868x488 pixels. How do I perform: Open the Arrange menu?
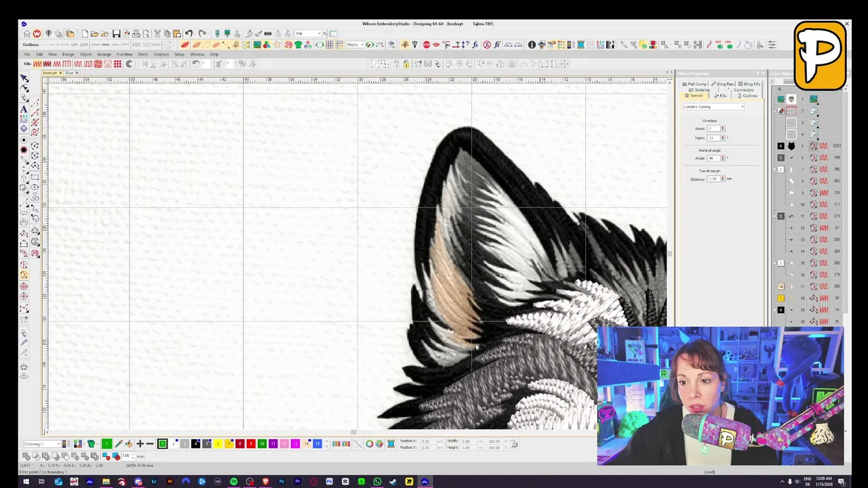[104, 54]
